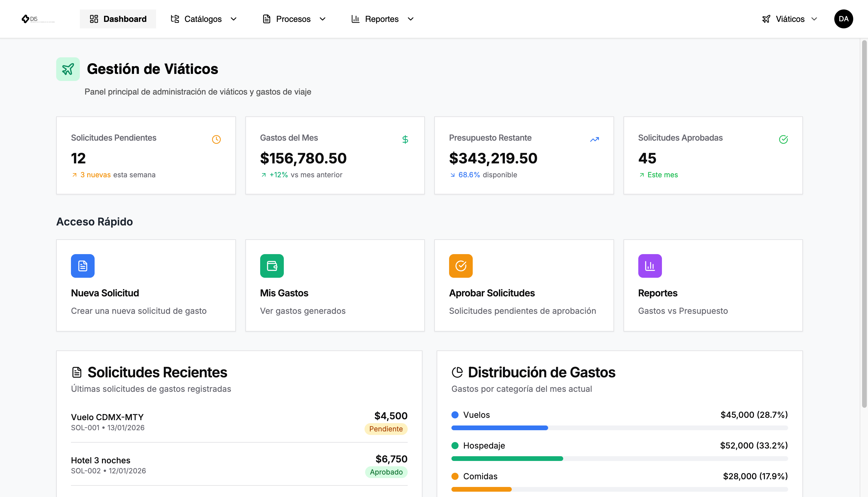Click the orange Comidas category dot
The height and width of the screenshot is (497, 868).
coord(455,476)
